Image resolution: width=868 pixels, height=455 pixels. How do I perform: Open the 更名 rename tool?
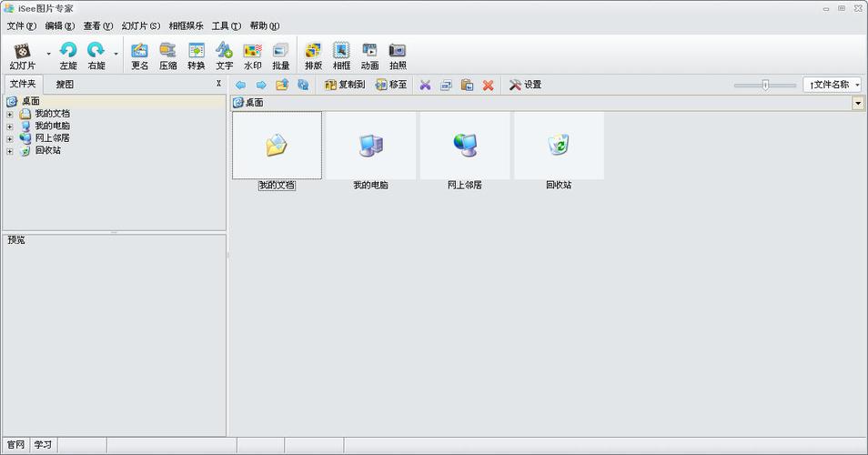pyautogui.click(x=139, y=56)
